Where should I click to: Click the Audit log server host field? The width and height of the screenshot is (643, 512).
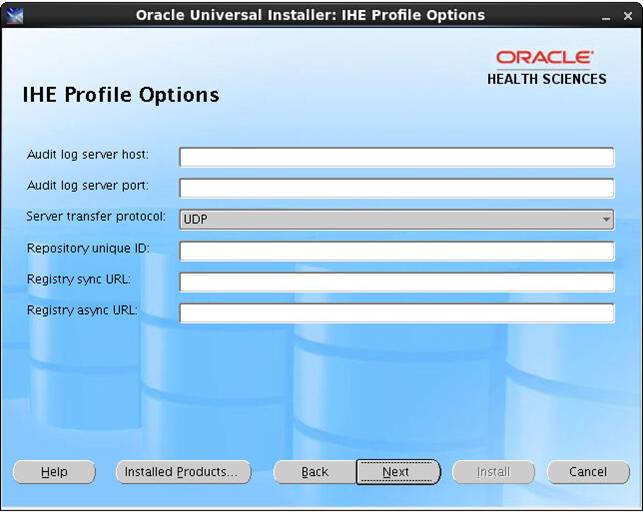click(x=397, y=157)
